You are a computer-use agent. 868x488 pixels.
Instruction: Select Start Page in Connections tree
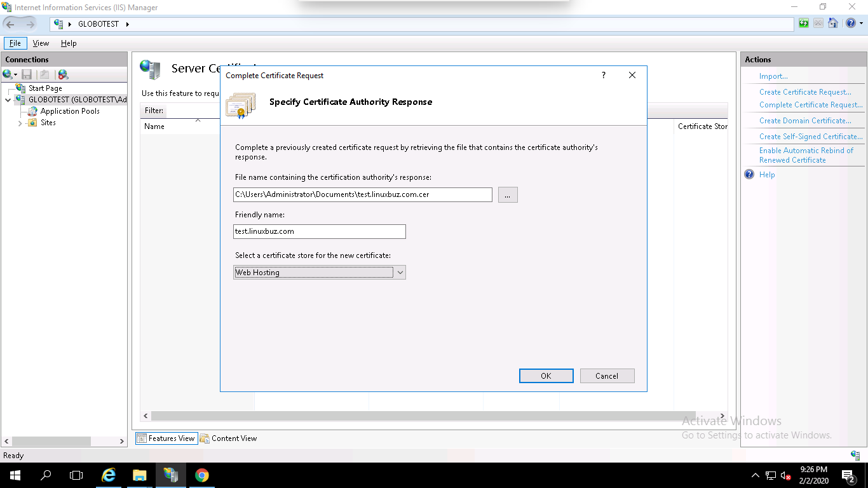(x=45, y=88)
